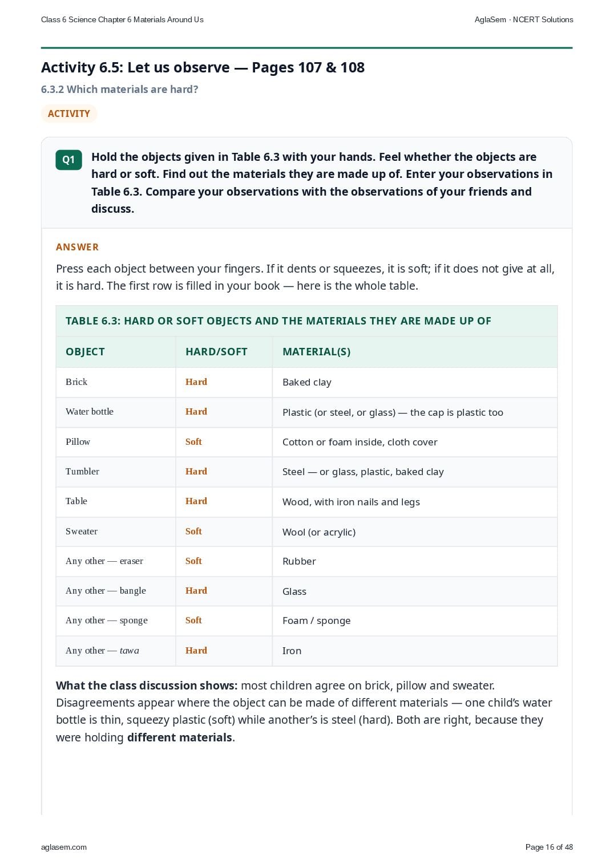
Task: Click the MATERIAL(S) column header
Action: [415, 352]
